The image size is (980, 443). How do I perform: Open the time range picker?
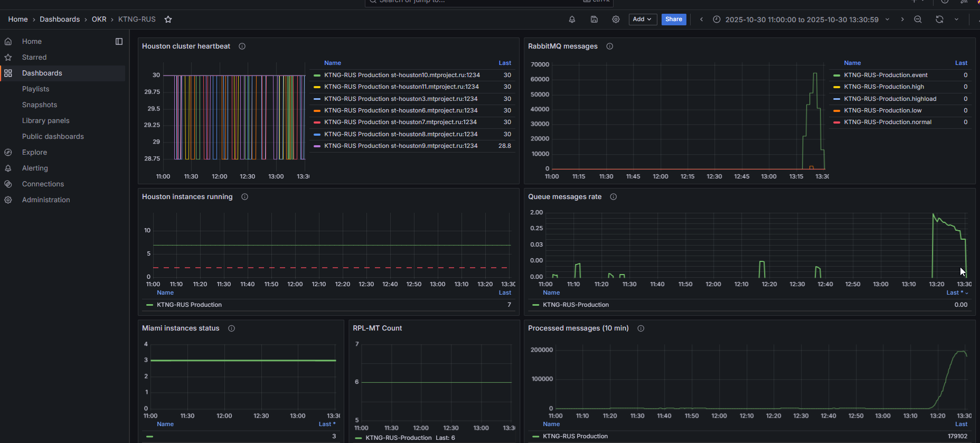pyautogui.click(x=801, y=20)
